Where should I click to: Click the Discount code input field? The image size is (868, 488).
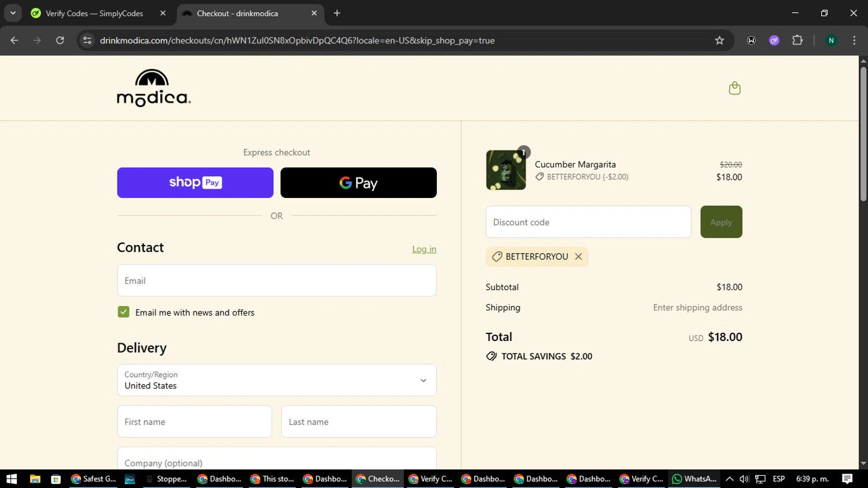(x=589, y=222)
